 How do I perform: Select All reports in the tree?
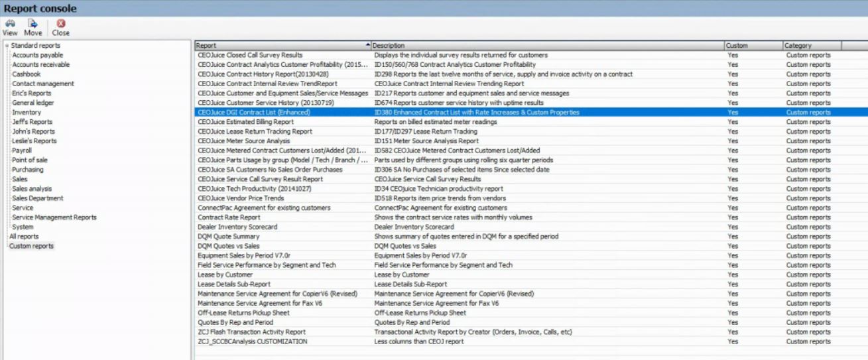pos(24,236)
